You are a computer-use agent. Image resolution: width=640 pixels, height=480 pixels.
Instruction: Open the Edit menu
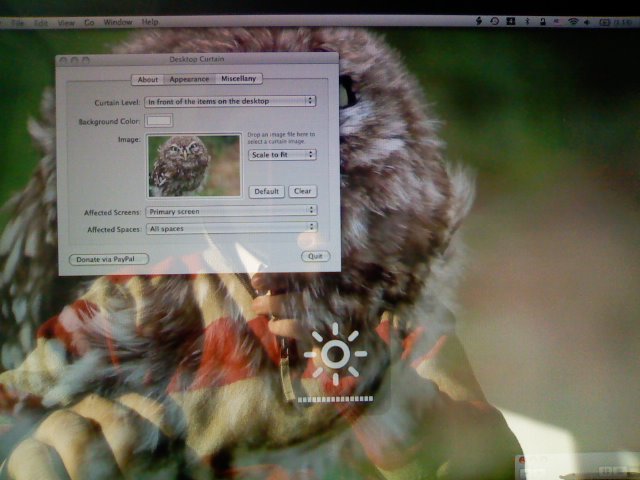pyautogui.click(x=41, y=23)
